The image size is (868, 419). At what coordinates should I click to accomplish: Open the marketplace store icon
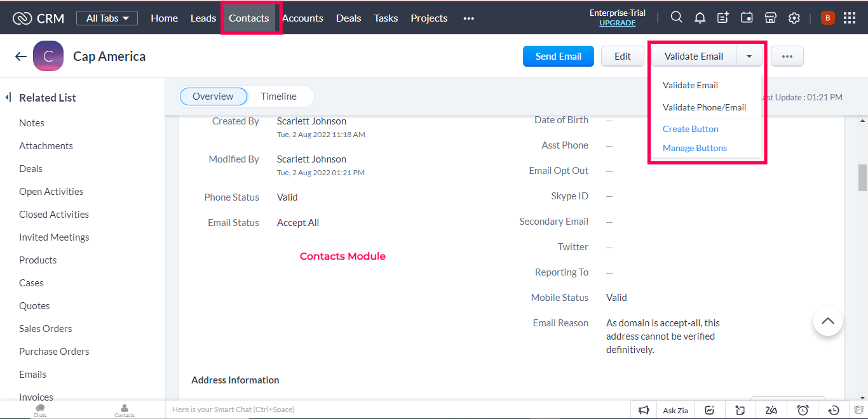coord(770,18)
